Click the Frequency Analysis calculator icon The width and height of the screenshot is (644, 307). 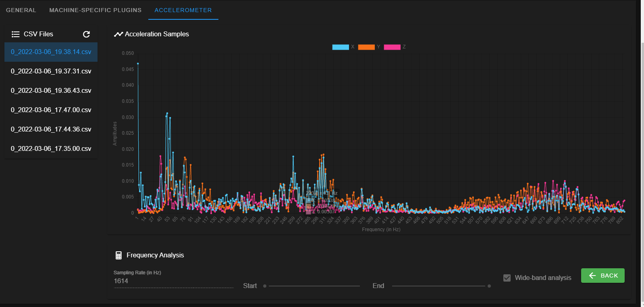coord(118,255)
